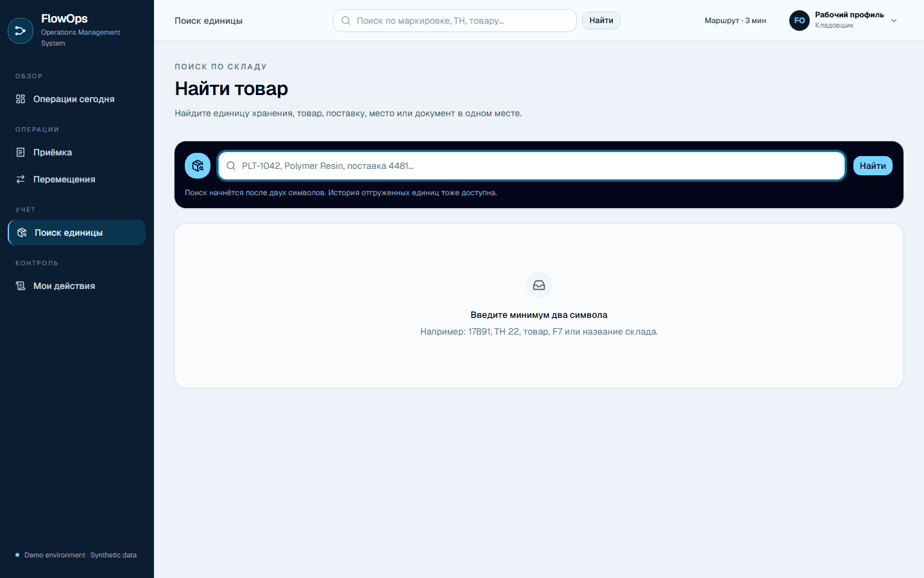Click the Кладовщик role label
Image resolution: width=924 pixels, height=578 pixels.
pos(834,26)
